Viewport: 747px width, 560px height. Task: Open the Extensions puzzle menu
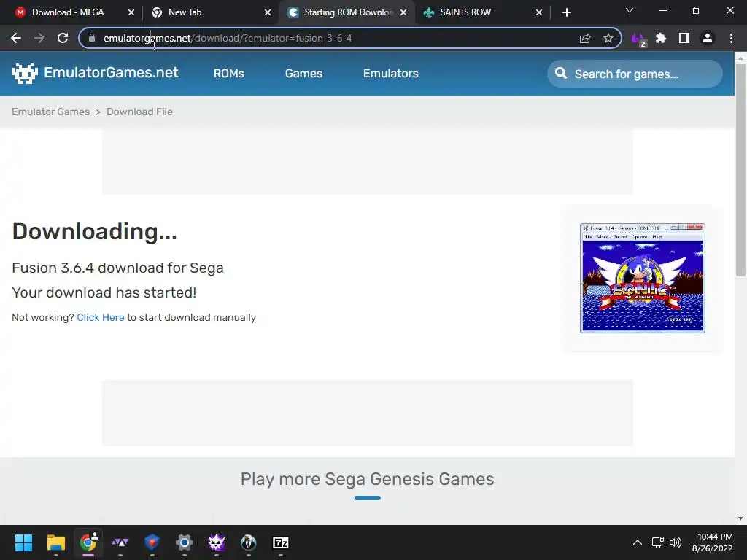pyautogui.click(x=661, y=38)
